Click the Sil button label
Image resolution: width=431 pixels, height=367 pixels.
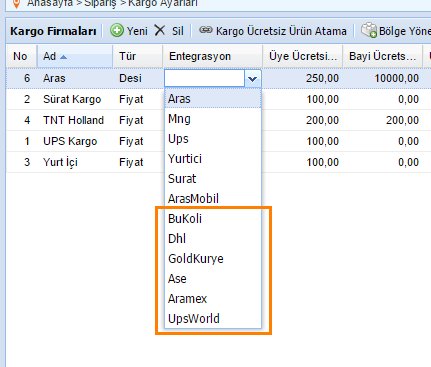[x=178, y=31]
